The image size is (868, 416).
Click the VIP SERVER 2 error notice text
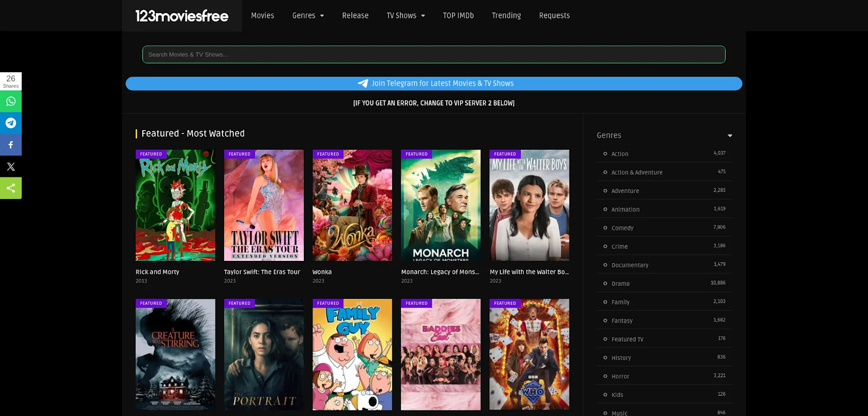(x=434, y=103)
